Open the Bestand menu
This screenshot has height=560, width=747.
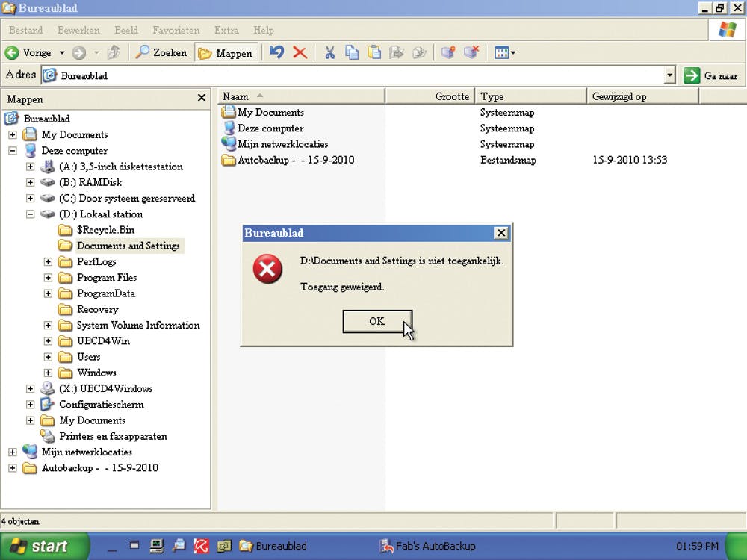pos(25,30)
